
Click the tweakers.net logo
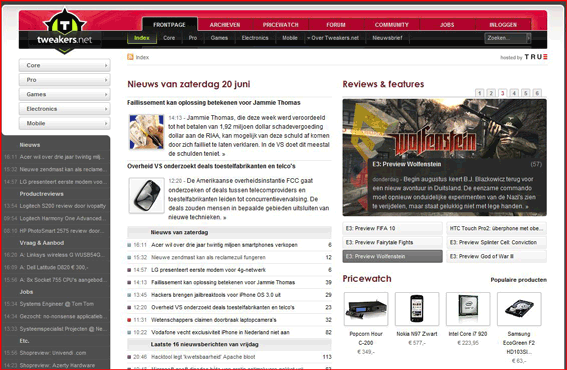[65, 31]
